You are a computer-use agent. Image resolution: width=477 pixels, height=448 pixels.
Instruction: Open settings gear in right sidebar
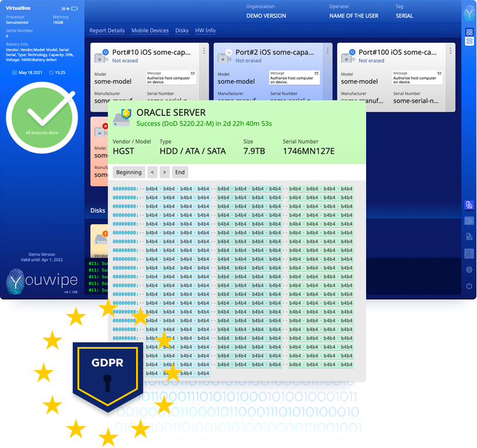469,270
